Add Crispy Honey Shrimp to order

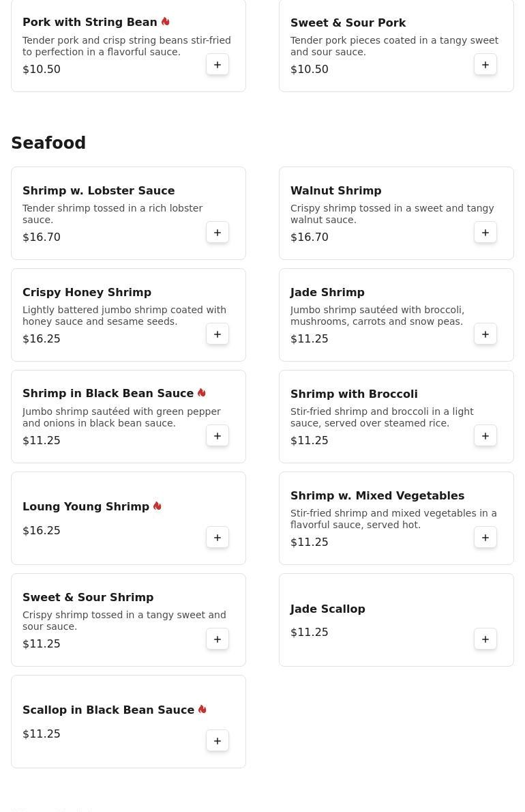click(217, 334)
